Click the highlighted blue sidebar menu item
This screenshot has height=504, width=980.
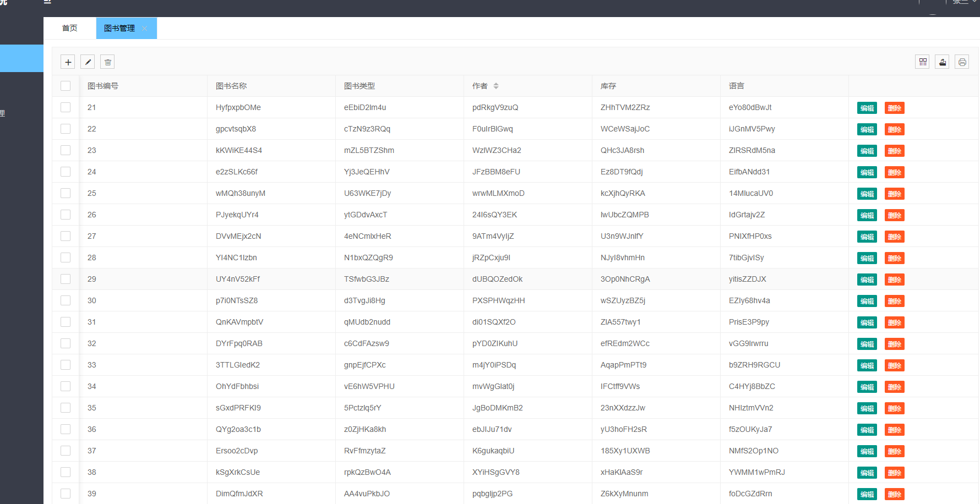21,58
